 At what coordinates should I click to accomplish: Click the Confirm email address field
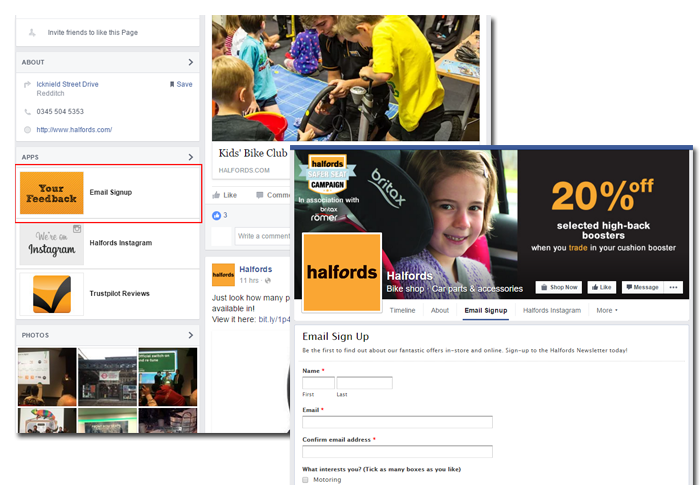[397, 452]
